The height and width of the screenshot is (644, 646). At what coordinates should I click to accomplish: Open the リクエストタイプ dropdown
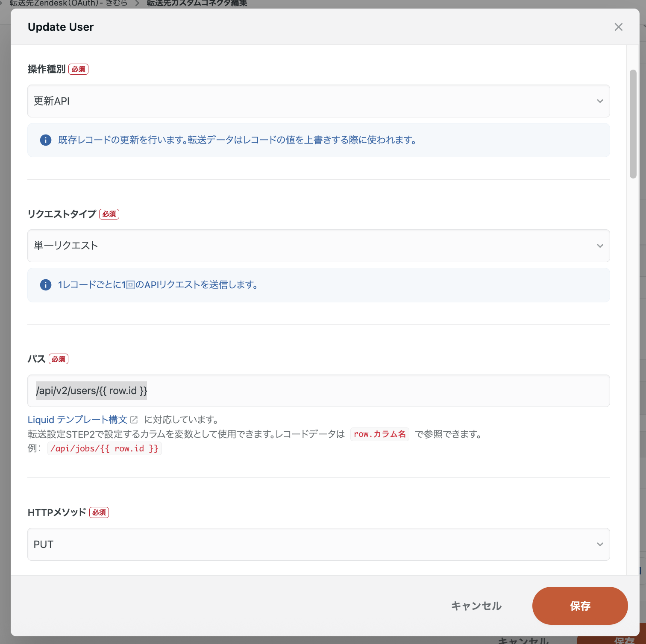(318, 246)
